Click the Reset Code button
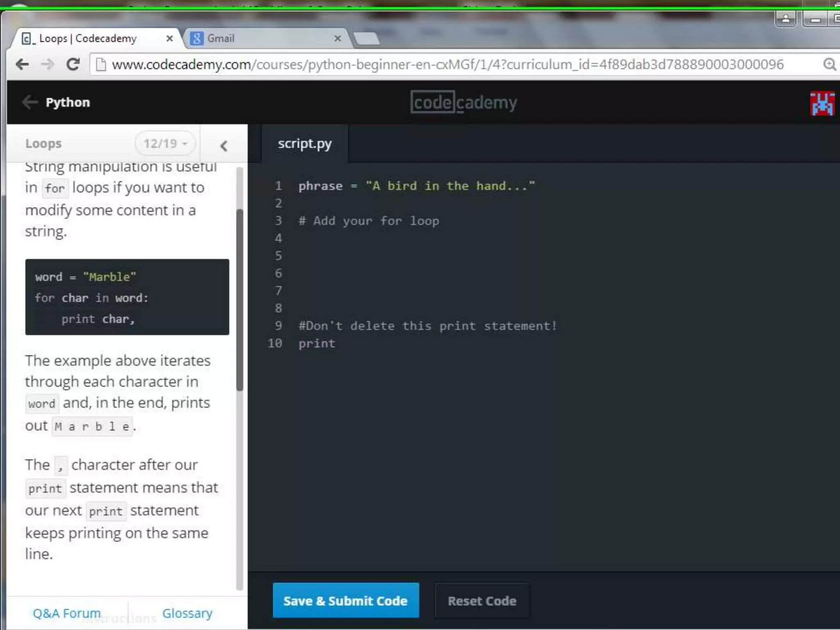 pos(482,600)
